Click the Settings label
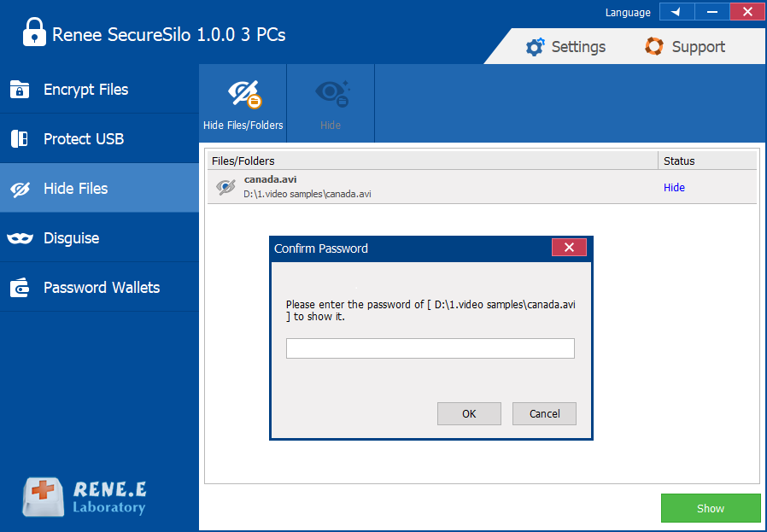 tap(579, 47)
